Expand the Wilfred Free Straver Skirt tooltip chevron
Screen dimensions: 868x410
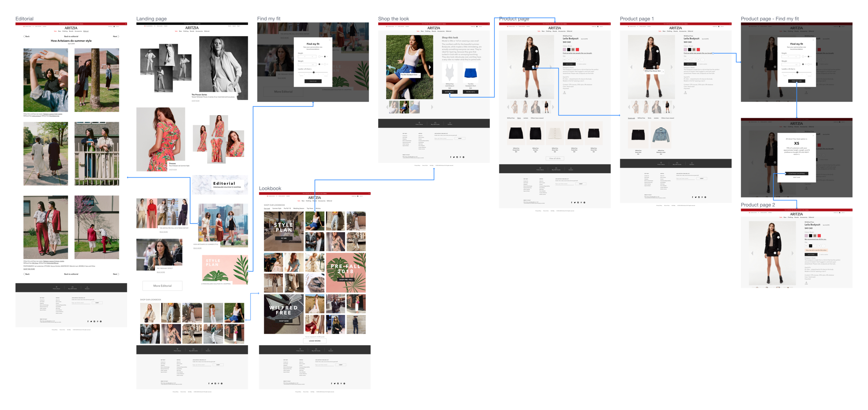tap(663, 72)
